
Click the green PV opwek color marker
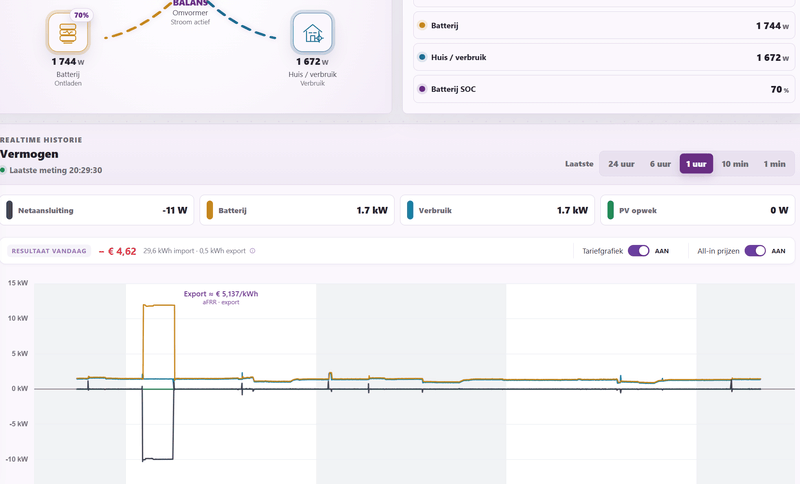coord(611,210)
